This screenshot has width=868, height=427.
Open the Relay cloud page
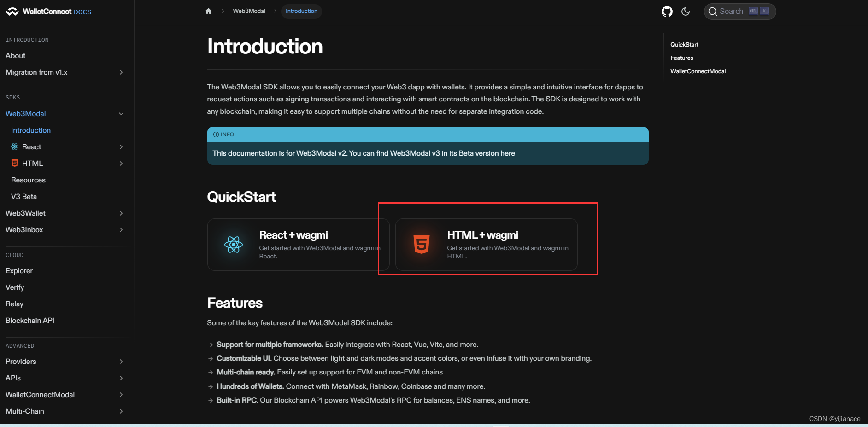[14, 304]
